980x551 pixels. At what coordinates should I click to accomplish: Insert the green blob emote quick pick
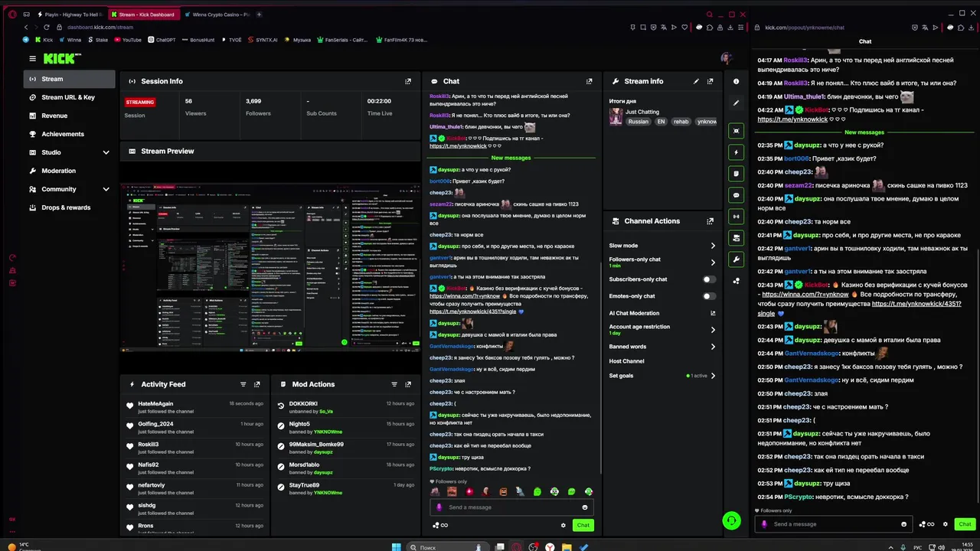tap(537, 491)
